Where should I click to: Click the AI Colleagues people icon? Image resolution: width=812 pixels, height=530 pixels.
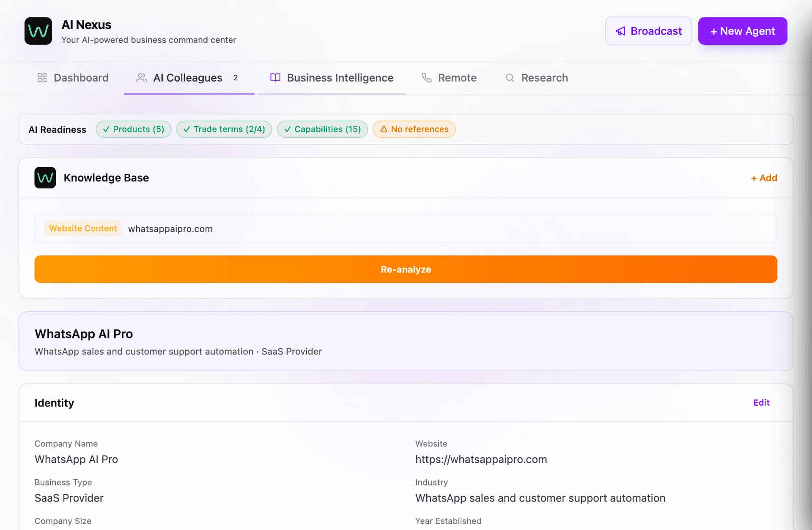pyautogui.click(x=142, y=78)
